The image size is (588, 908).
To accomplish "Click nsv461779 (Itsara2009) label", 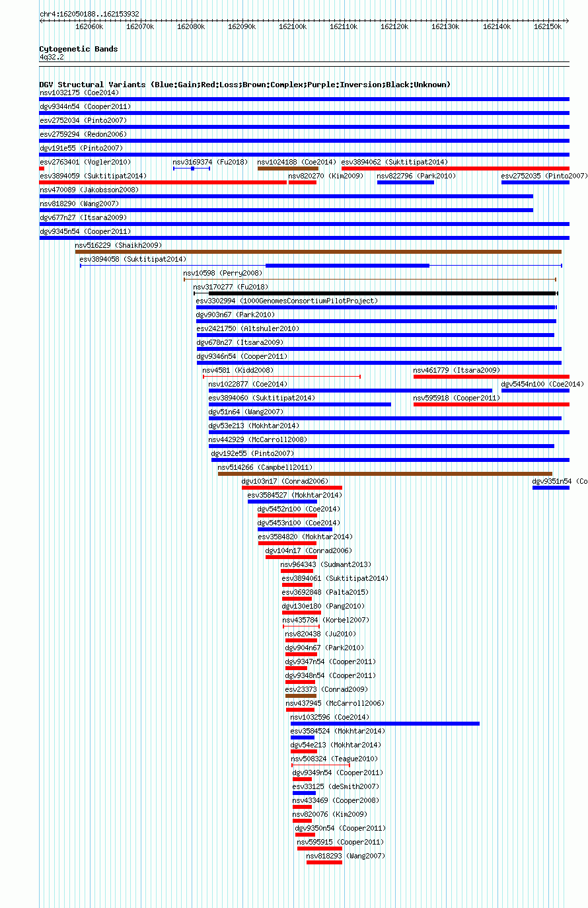I will click(457, 370).
